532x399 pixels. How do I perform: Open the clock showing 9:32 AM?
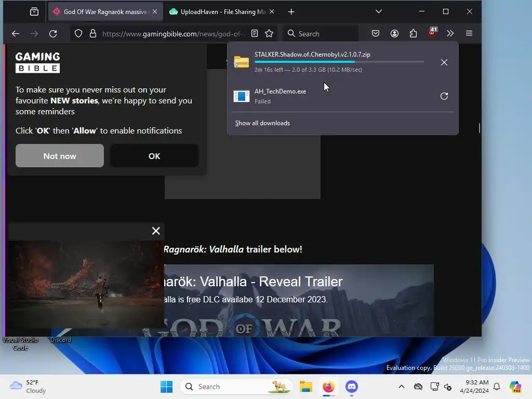[474, 387]
